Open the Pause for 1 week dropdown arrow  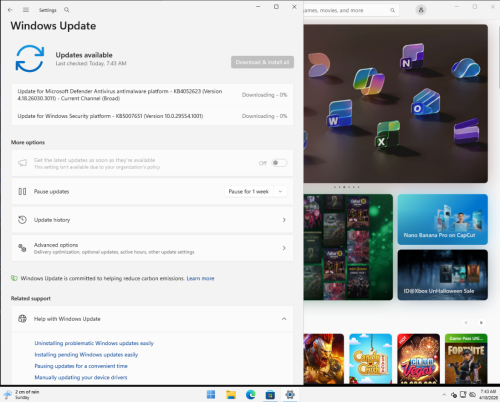click(280, 192)
